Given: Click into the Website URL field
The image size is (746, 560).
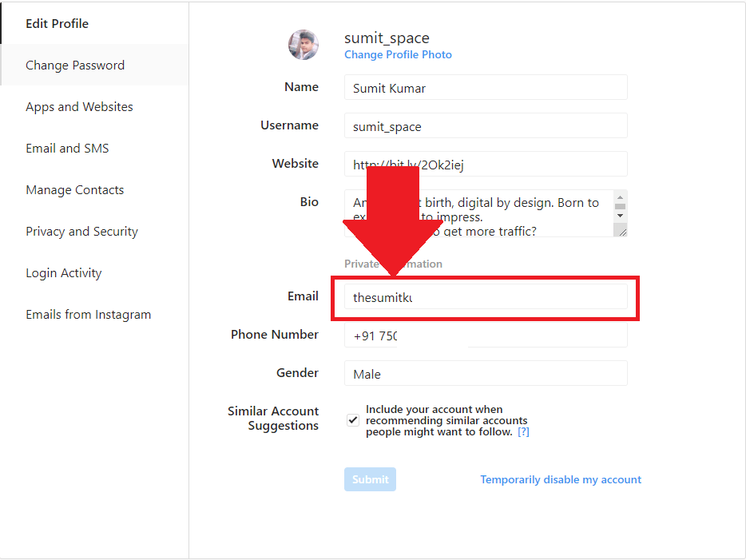Looking at the screenshot, I should [x=486, y=164].
